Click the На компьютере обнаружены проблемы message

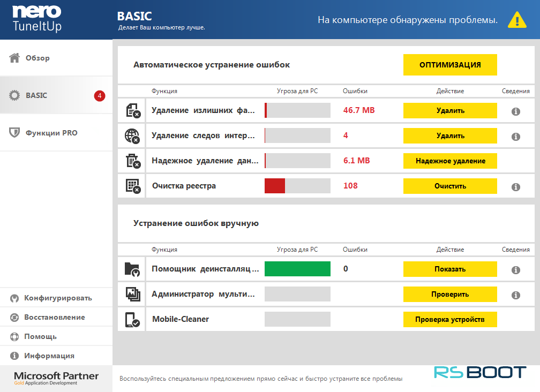[408, 20]
